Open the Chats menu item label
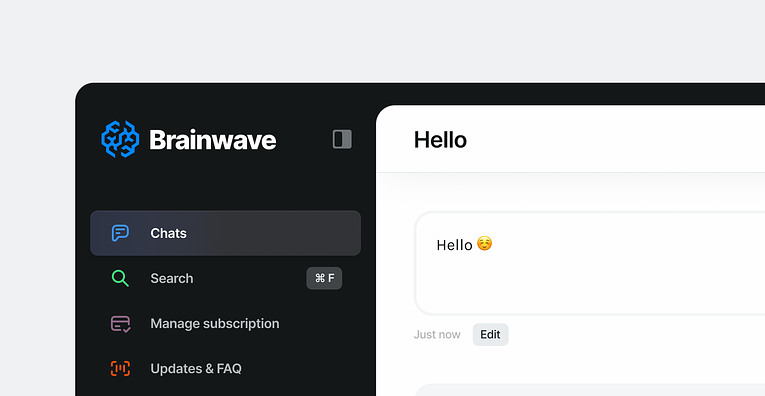This screenshot has height=396, width=765. [168, 233]
